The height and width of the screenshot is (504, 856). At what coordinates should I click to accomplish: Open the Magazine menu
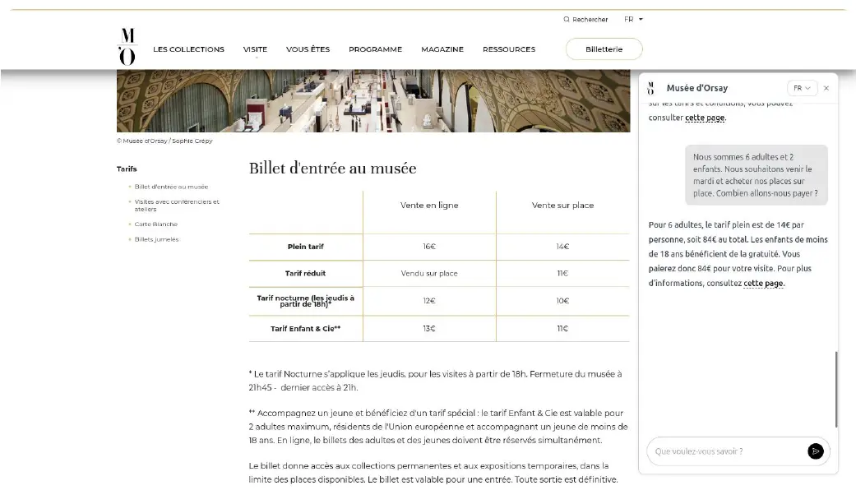[x=442, y=49]
